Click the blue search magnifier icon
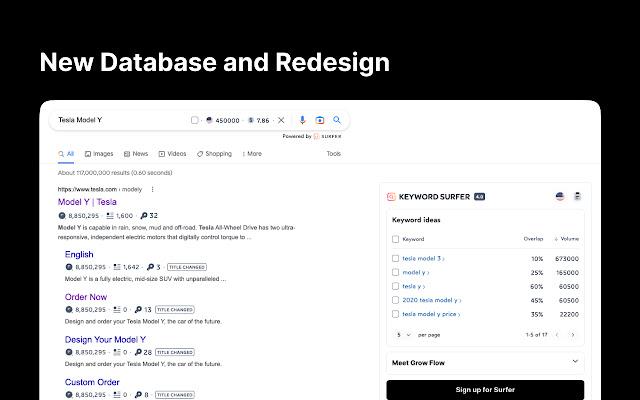The image size is (640, 400). tap(337, 120)
